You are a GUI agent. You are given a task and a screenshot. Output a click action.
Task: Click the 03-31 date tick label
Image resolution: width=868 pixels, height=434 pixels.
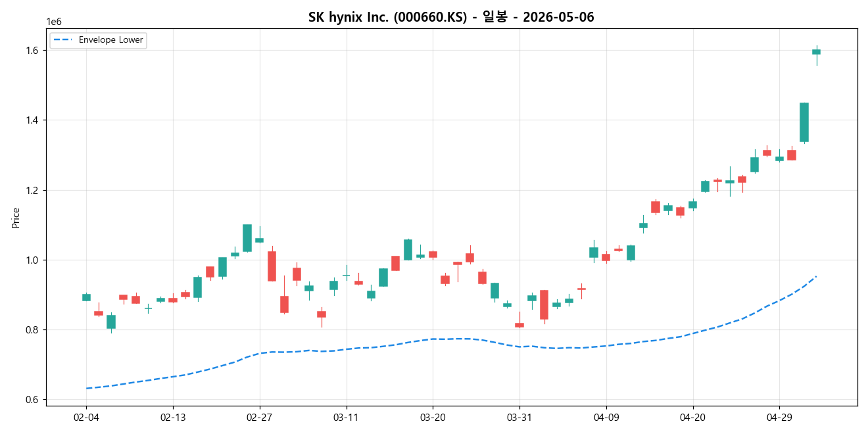(519, 417)
